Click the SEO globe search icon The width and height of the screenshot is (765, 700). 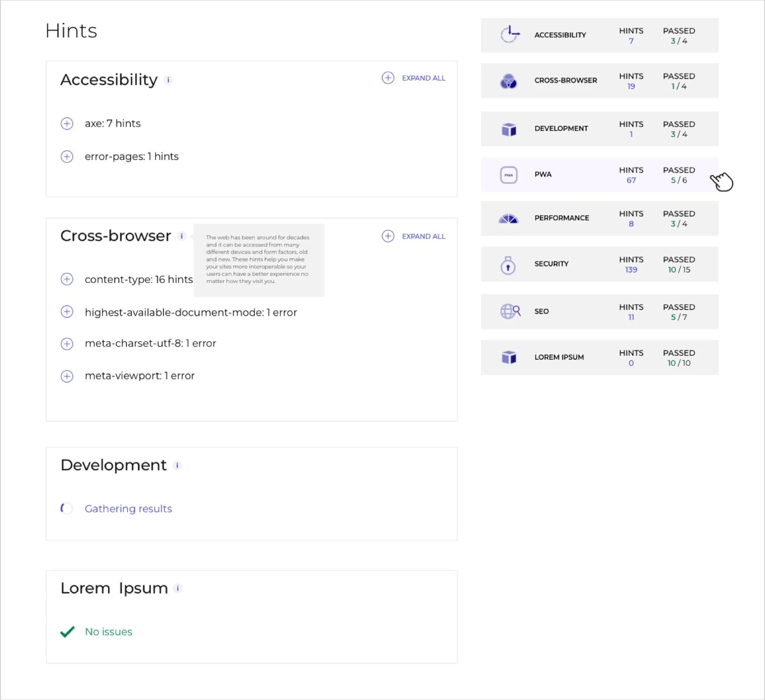pos(510,311)
